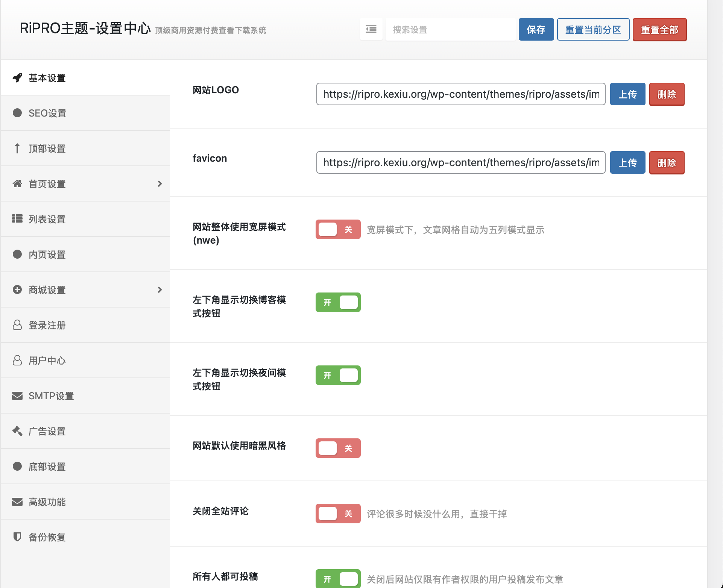Click the user icon beside 登录注册
The height and width of the screenshot is (588, 723).
[17, 325]
